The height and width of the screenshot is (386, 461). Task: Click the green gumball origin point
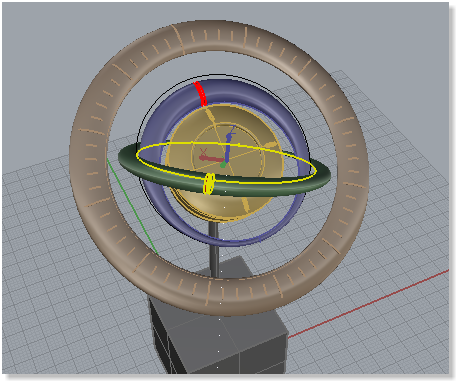[223, 165]
